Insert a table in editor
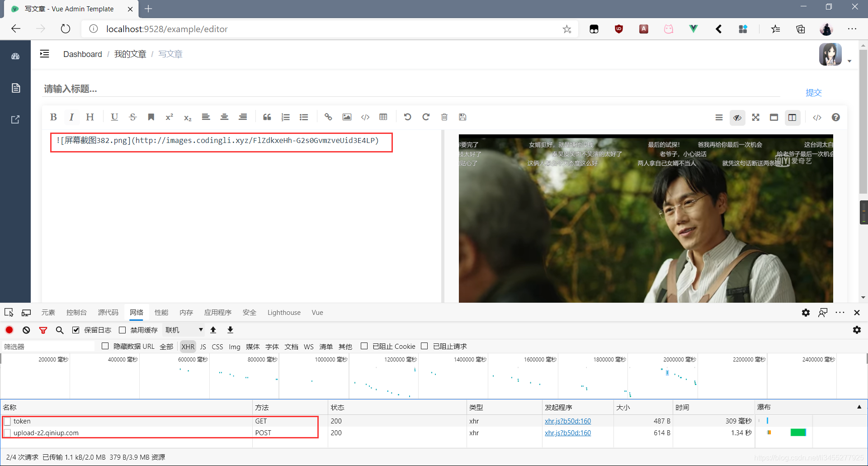 click(383, 117)
